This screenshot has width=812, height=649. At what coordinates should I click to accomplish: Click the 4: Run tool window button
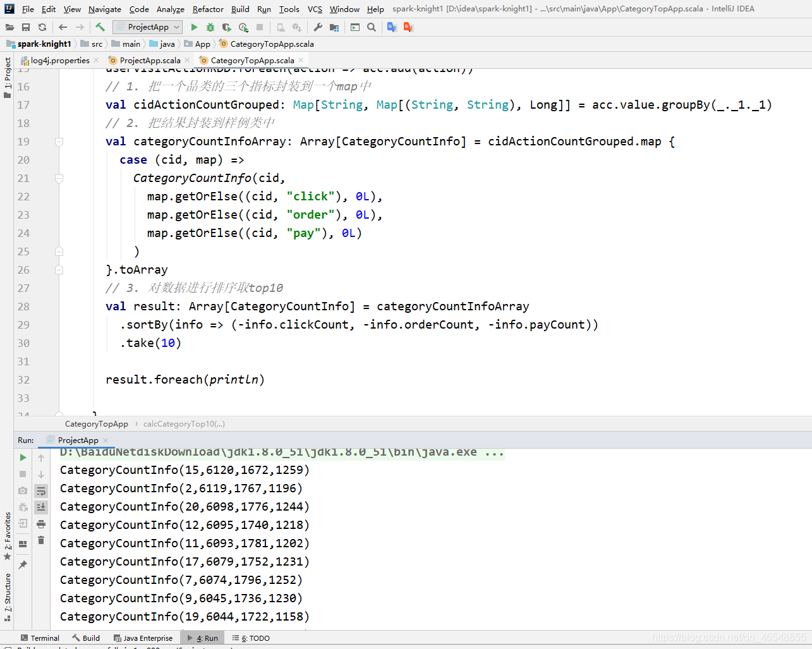point(202,638)
